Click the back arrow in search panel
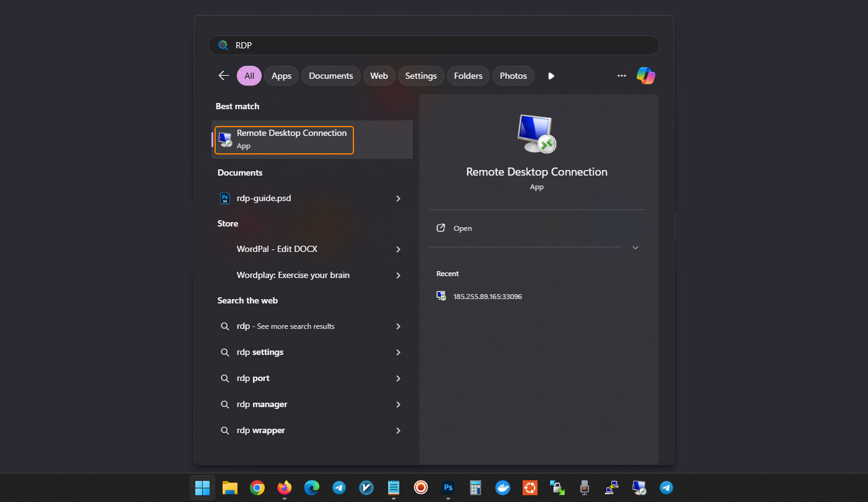This screenshot has width=868, height=502. (x=224, y=76)
